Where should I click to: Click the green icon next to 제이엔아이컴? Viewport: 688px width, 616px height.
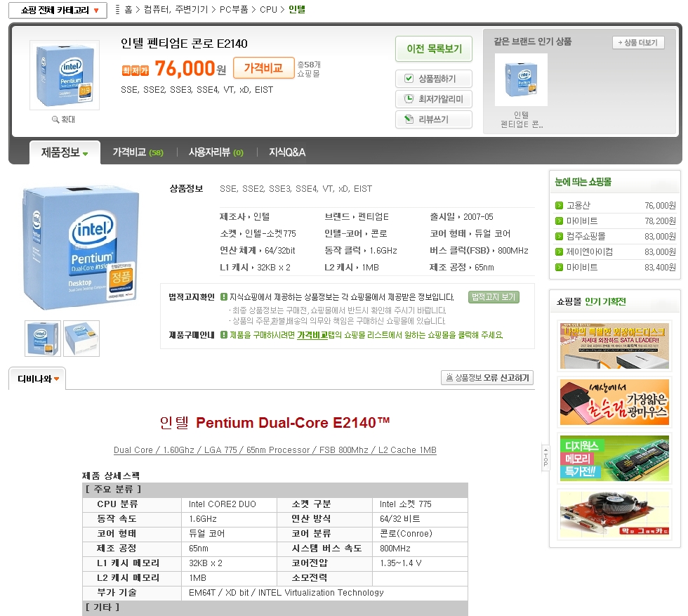[x=559, y=251]
